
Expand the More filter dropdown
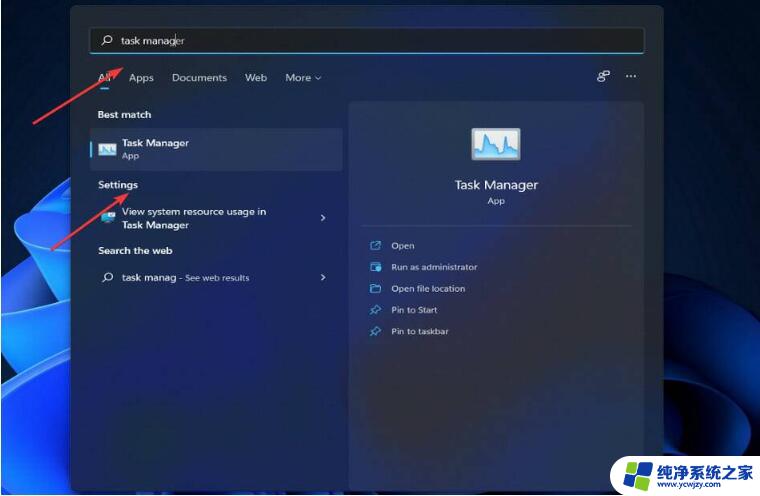point(303,78)
